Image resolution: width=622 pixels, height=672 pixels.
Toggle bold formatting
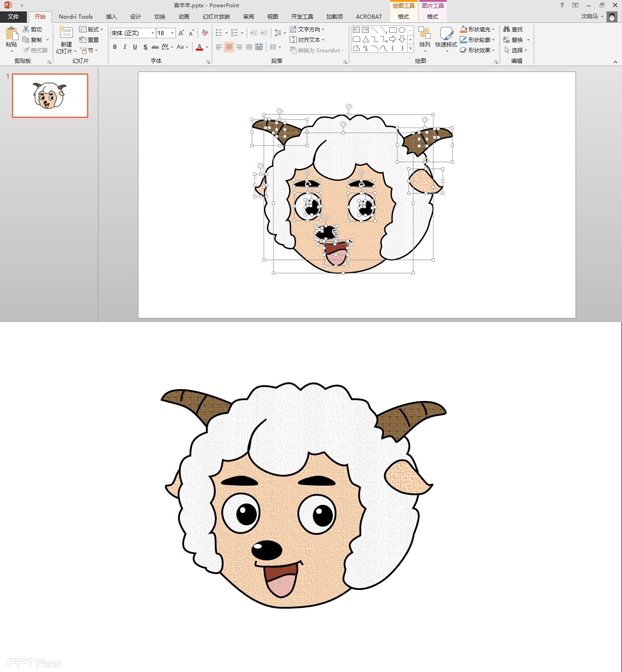pyautogui.click(x=115, y=47)
